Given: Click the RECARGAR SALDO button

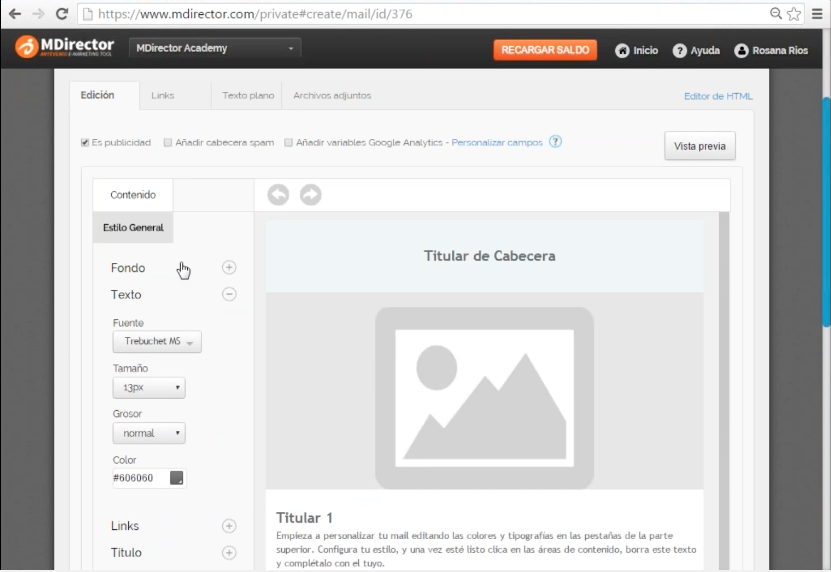Looking at the screenshot, I should (x=545, y=50).
